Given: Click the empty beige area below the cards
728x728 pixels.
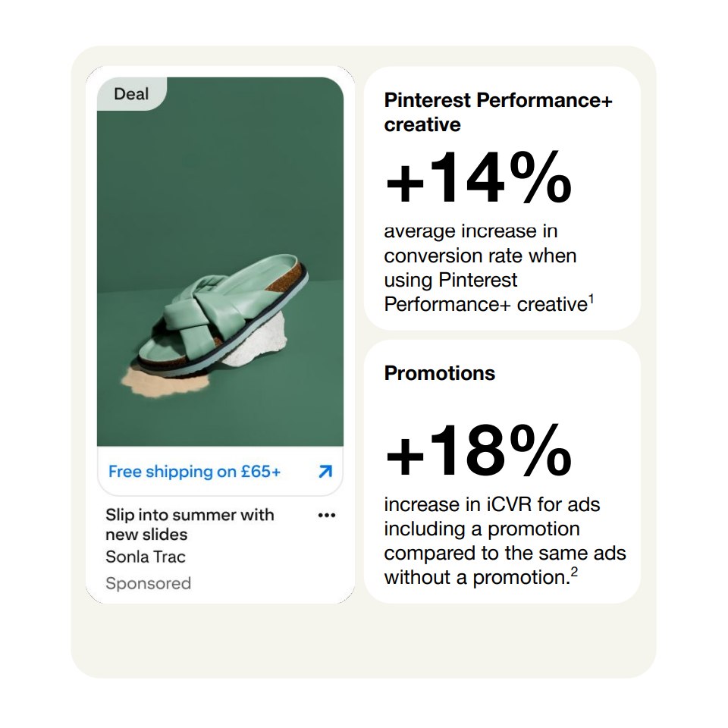Looking at the screenshot, I should click(x=363, y=641).
